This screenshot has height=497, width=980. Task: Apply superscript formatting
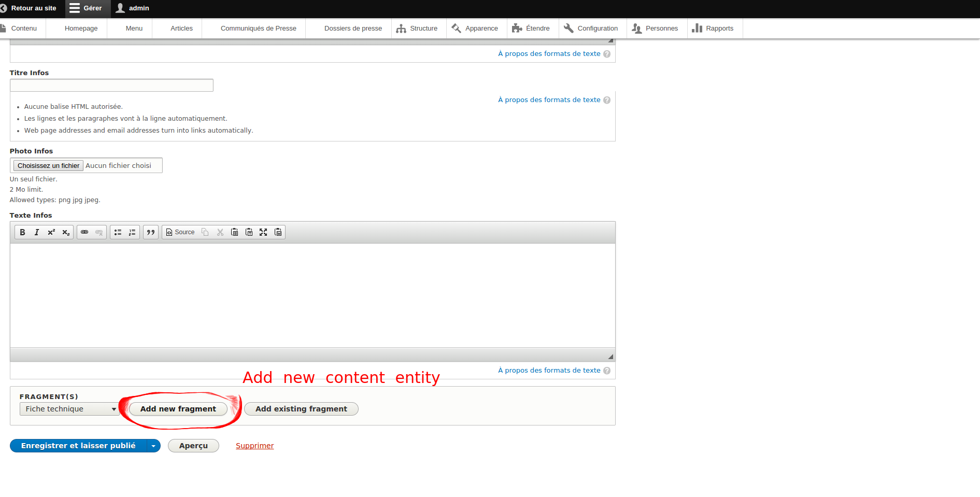click(x=51, y=232)
